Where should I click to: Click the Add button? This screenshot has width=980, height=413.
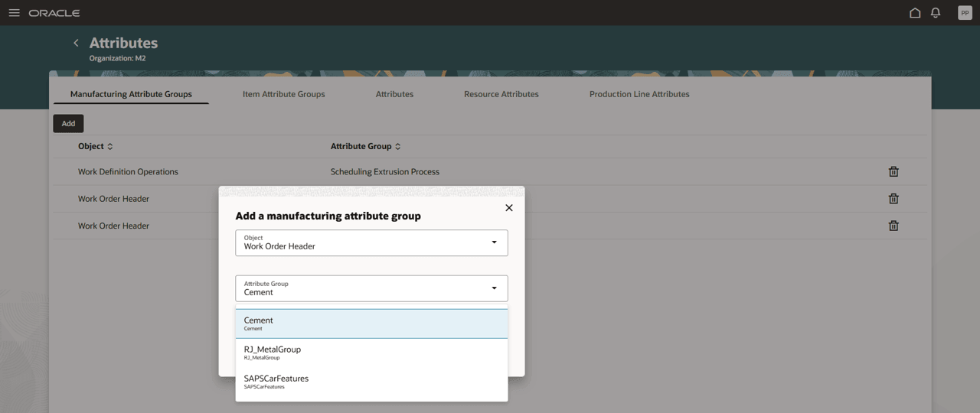(68, 123)
